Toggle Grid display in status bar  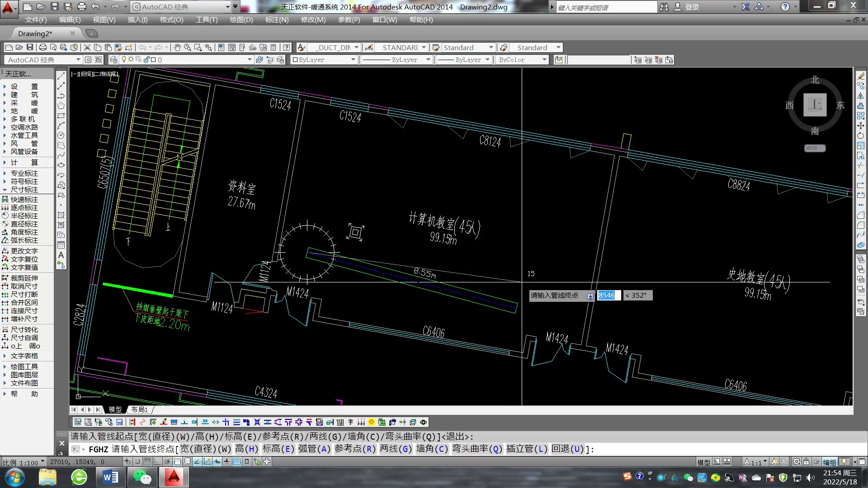click(x=147, y=461)
